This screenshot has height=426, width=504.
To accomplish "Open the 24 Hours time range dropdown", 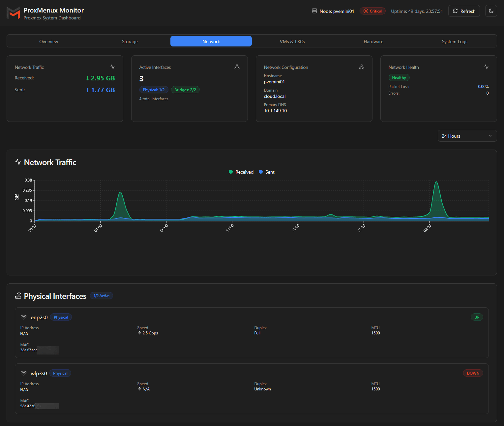I will [x=467, y=136].
